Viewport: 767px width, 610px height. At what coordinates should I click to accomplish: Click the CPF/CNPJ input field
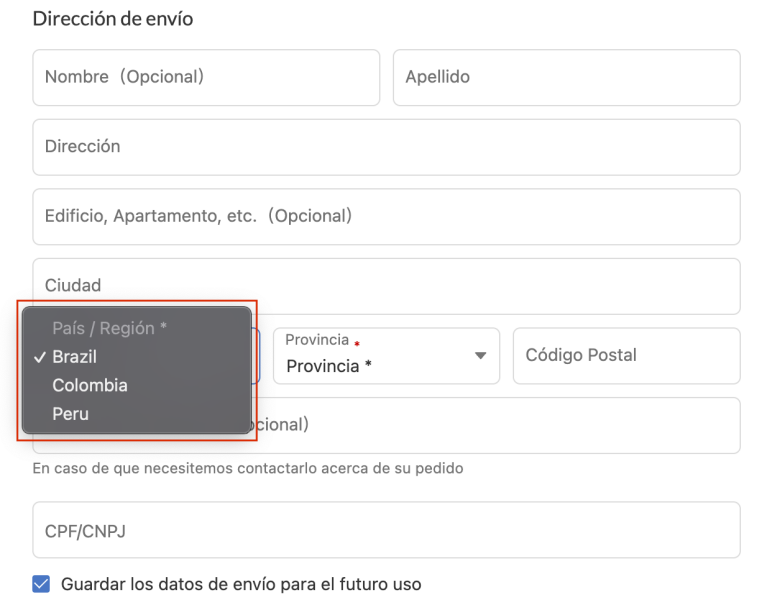(x=386, y=530)
